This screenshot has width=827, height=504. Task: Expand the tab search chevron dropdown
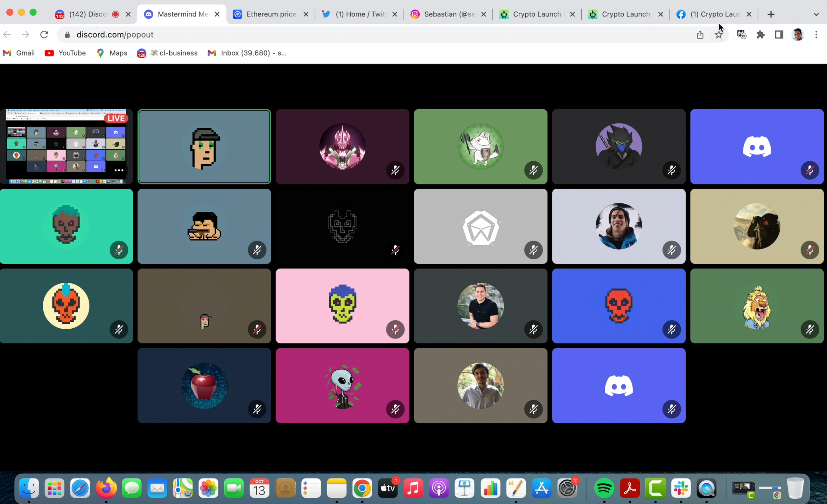click(816, 14)
